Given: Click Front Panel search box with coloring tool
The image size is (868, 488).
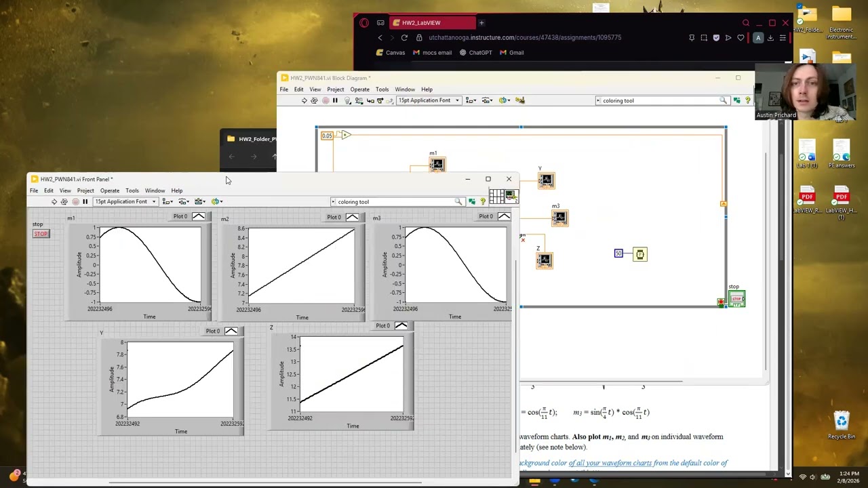Looking at the screenshot, I should (397, 202).
